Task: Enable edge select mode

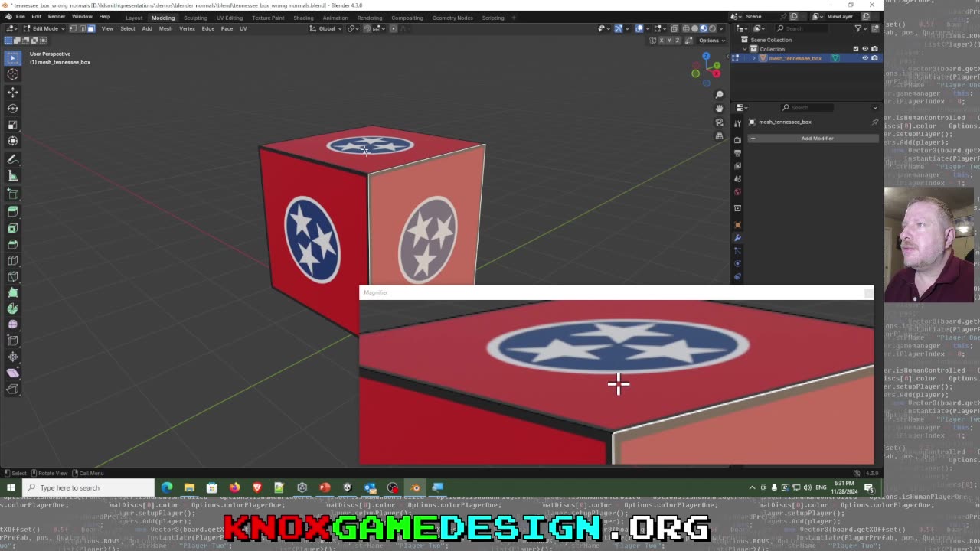Action: (x=82, y=28)
